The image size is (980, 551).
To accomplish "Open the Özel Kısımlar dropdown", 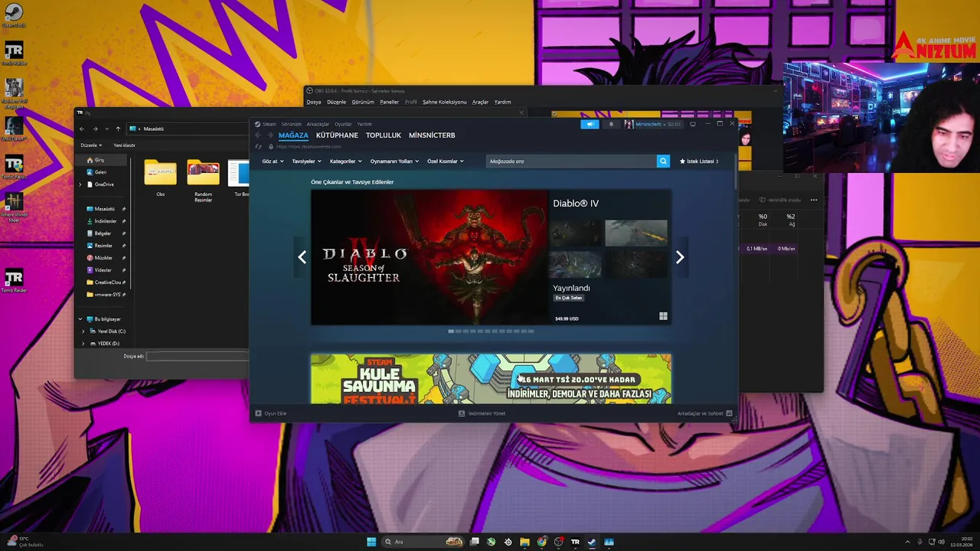I will [x=445, y=161].
